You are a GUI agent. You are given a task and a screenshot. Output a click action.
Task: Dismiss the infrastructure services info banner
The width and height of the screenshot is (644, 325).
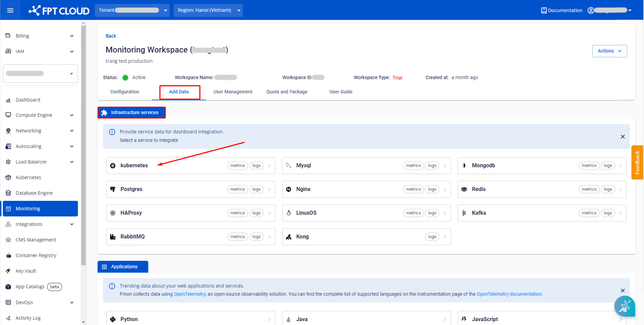pyautogui.click(x=622, y=137)
